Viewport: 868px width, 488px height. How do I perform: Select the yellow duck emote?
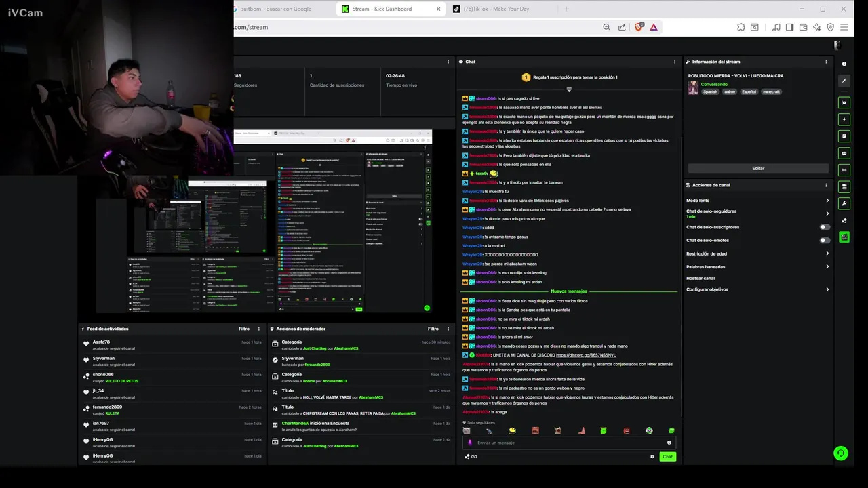(x=512, y=431)
